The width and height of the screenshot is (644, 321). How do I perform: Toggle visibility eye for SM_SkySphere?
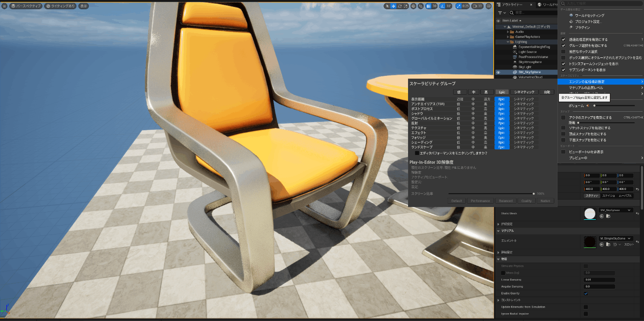click(x=498, y=72)
